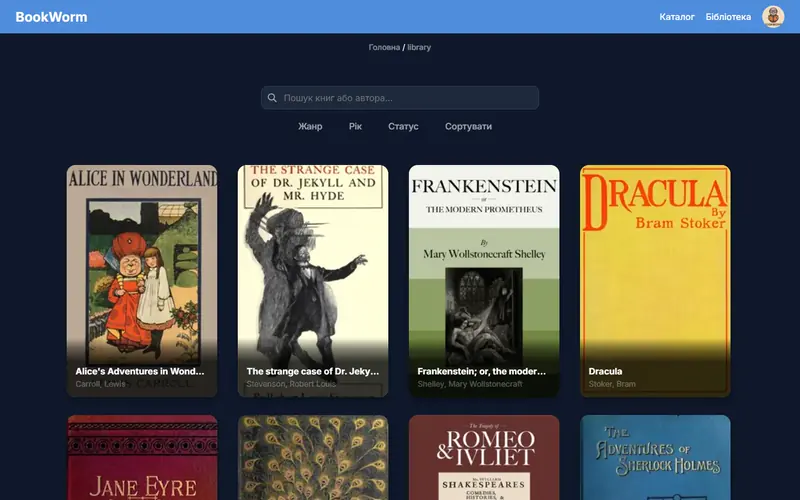Viewport: 800px width, 500px height.
Task: Click title The strange case of Dr. Jeky...
Action: (313, 371)
